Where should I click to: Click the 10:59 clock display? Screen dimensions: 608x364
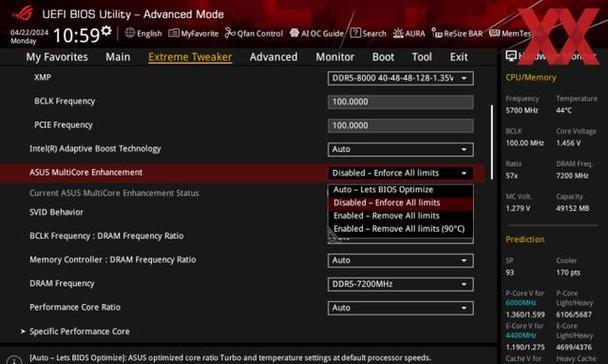[76, 35]
